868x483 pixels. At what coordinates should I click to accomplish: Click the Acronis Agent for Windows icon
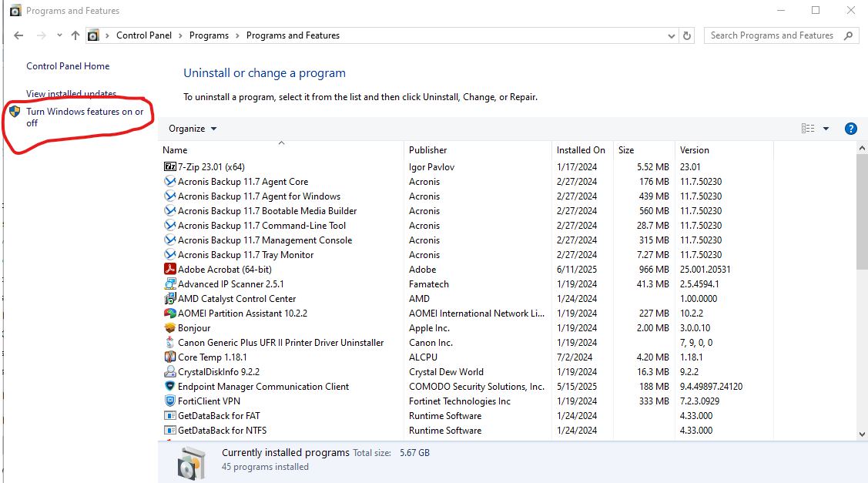(x=170, y=196)
